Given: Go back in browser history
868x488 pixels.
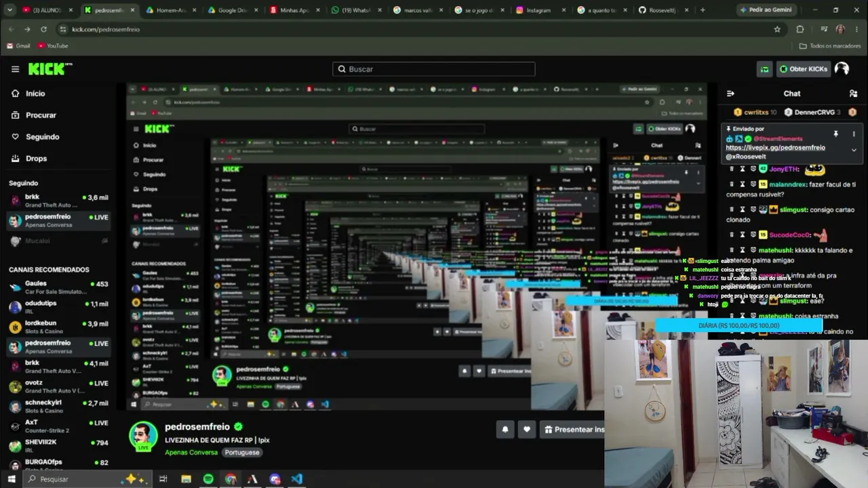Looking at the screenshot, I should (10, 29).
